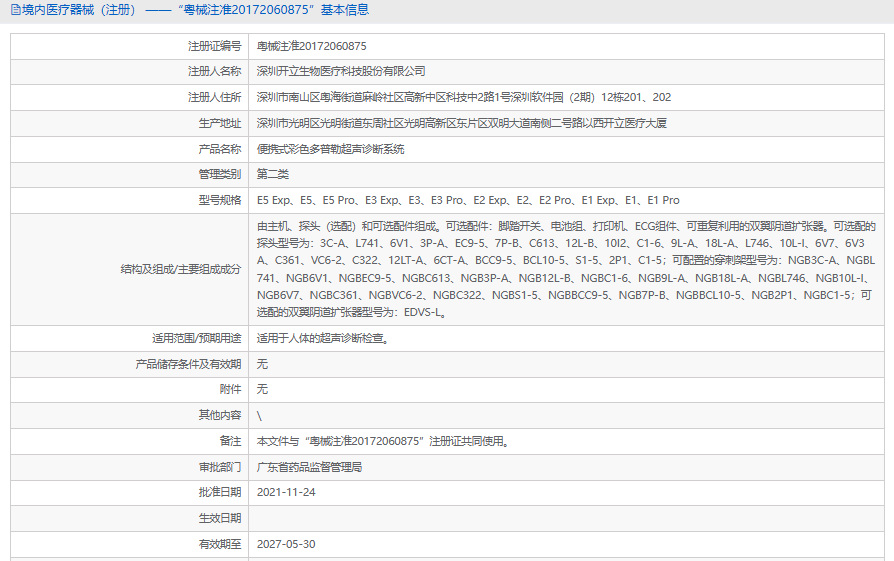Image resolution: width=894 pixels, height=561 pixels.
Task: Click the 管理类别 label
Action: pos(220,174)
